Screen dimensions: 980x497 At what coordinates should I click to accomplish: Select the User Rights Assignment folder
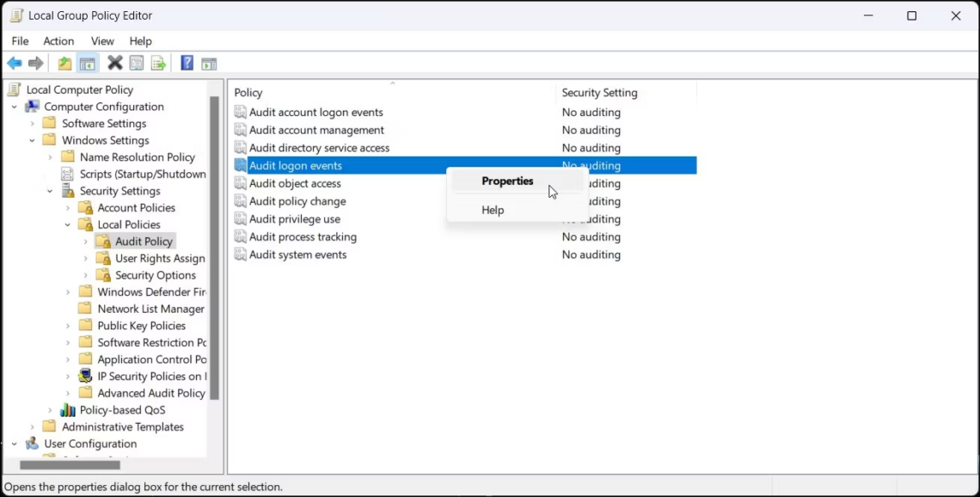coord(157,258)
